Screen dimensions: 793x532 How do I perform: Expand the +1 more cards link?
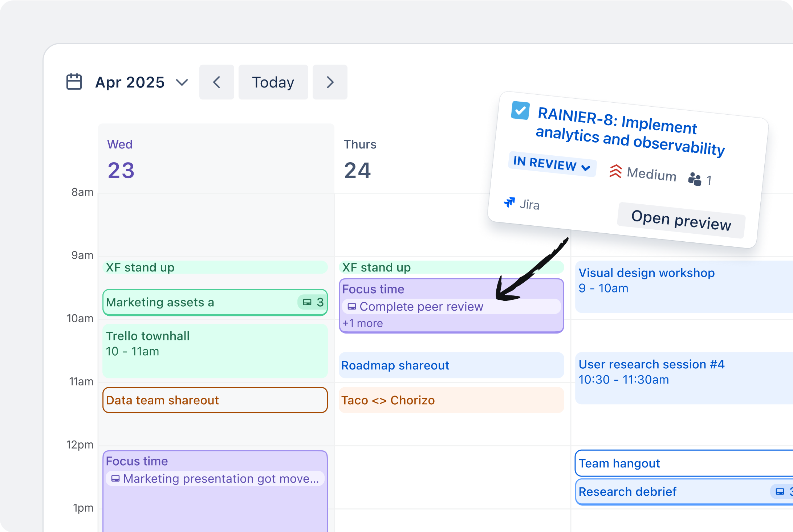363,323
